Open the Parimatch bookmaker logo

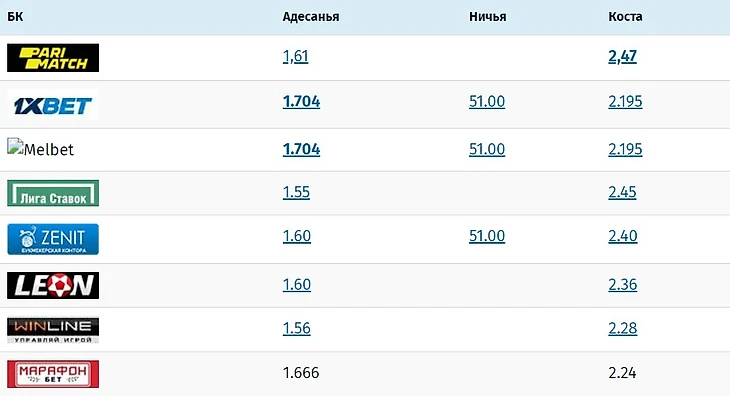pos(53,58)
